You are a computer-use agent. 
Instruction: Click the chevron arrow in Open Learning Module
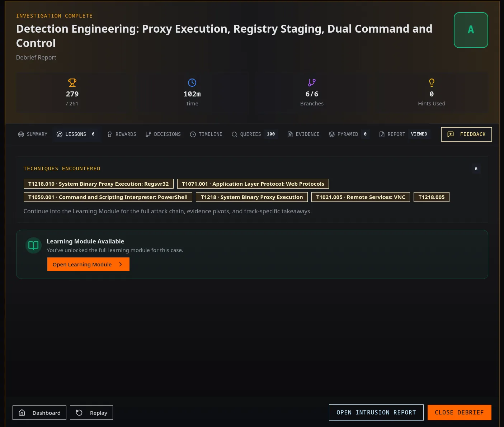121,264
